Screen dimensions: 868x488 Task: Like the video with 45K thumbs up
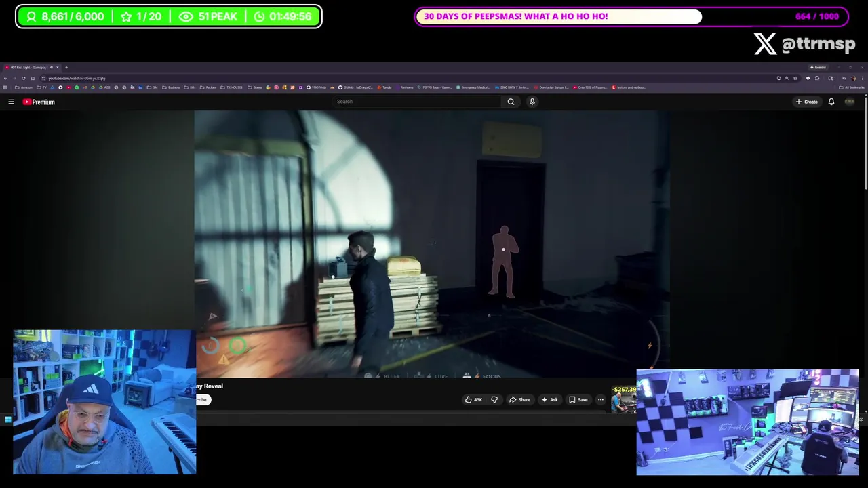473,399
